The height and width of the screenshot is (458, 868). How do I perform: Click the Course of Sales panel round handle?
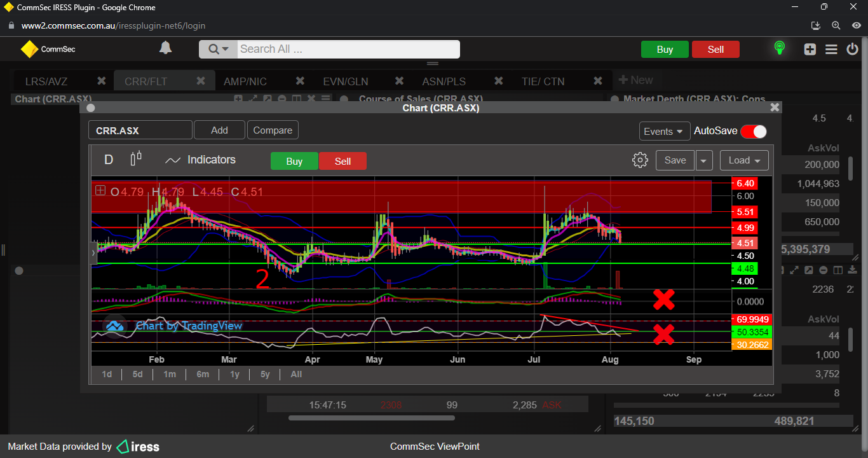point(344,99)
